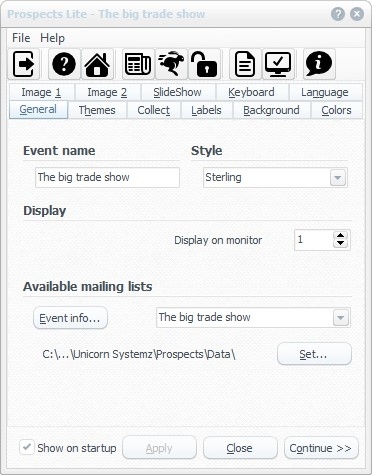This screenshot has width=372, height=475.
Task: Expand the Style dropdown showing Sterling
Action: (338, 178)
